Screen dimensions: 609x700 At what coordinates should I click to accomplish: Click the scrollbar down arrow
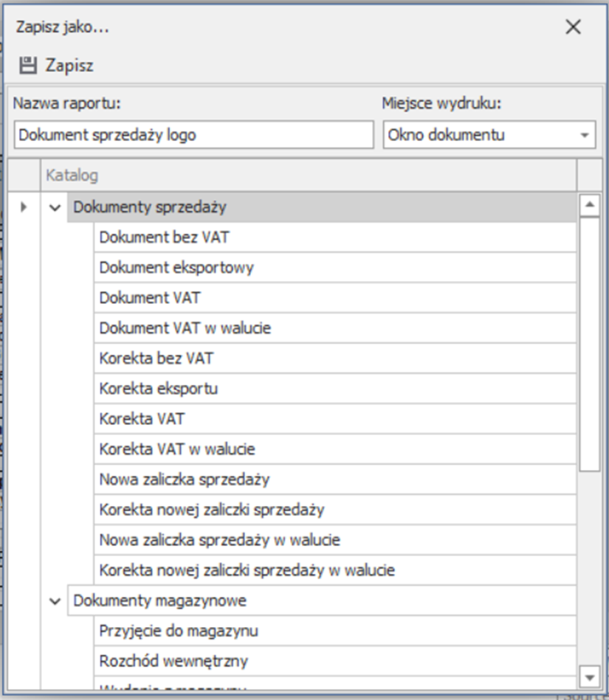tap(590, 676)
